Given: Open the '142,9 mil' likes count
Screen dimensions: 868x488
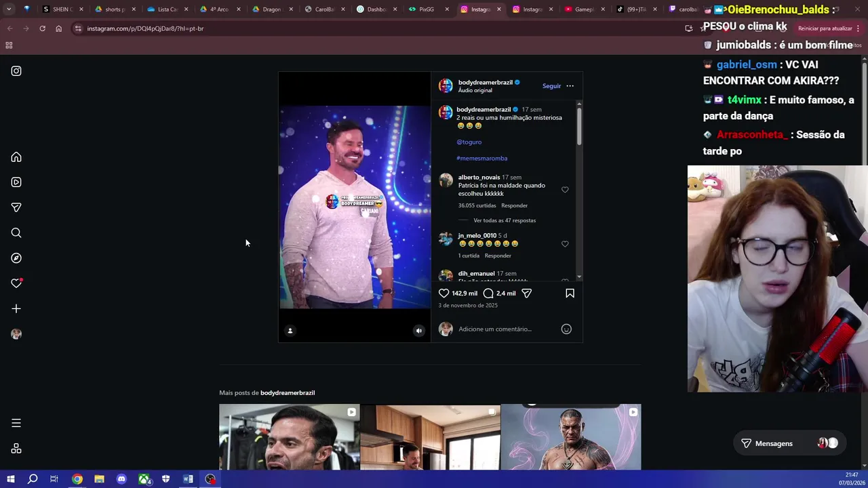Looking at the screenshot, I should pyautogui.click(x=465, y=293).
